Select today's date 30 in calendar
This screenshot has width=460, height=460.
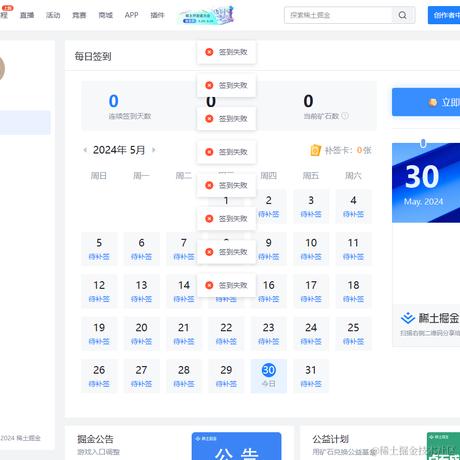[269, 376]
